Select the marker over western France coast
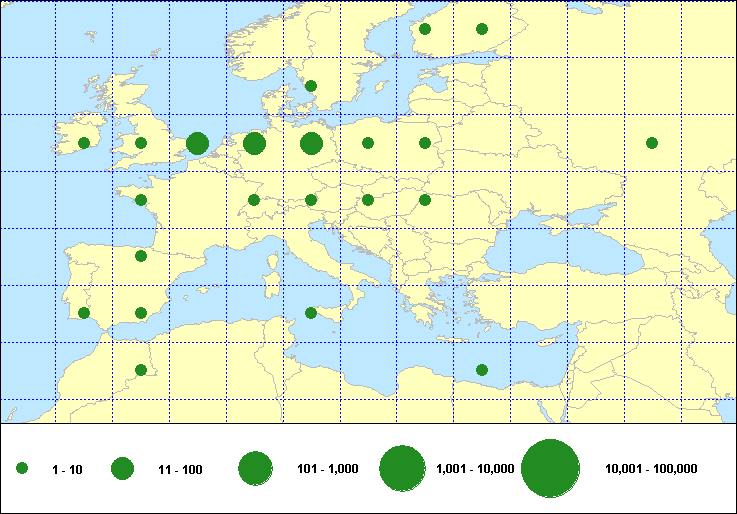Image resolution: width=737 pixels, height=514 pixels. (x=141, y=200)
